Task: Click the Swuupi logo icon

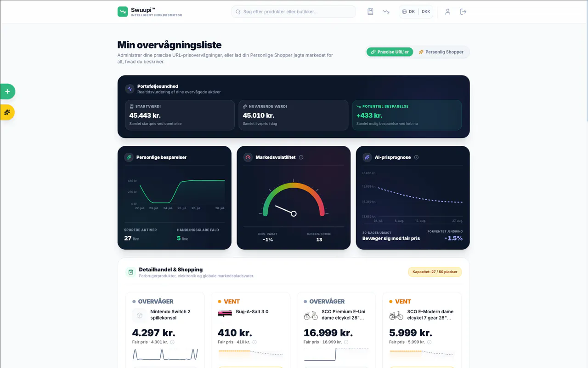Action: [x=123, y=11]
